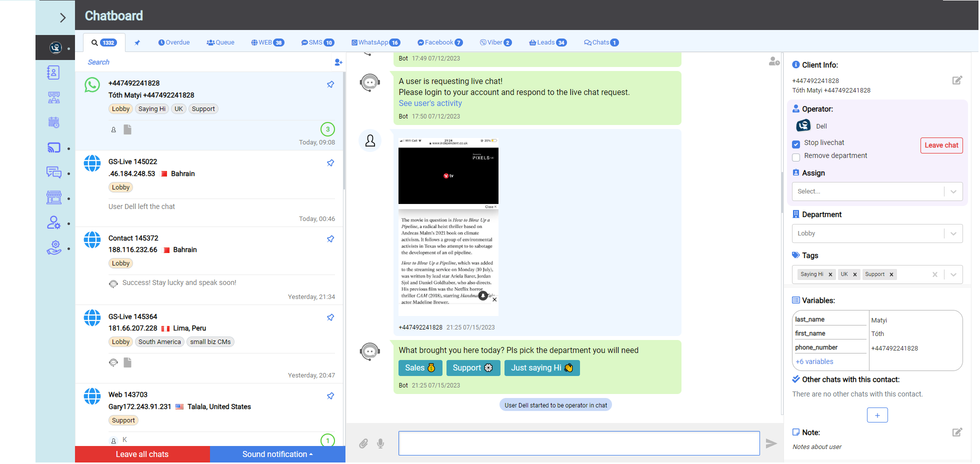Click the unread badge 3 on Tóth Matyi chat
This screenshot has width=980, height=464.
pos(327,129)
